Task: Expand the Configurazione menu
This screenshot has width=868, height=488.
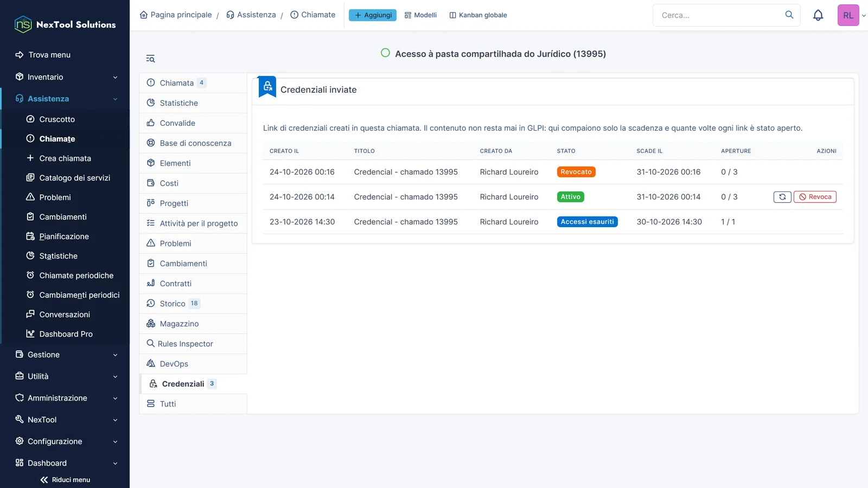Action: [x=65, y=441]
